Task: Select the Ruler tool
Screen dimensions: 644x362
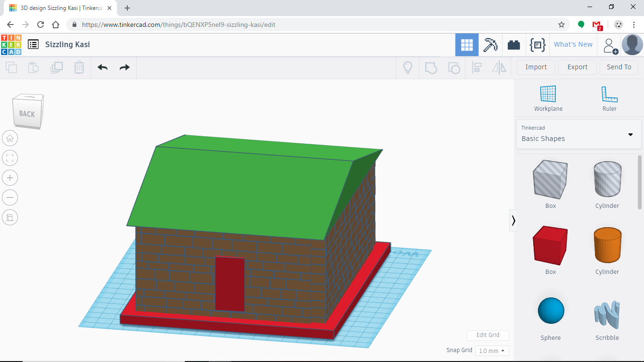Action: coord(609,98)
